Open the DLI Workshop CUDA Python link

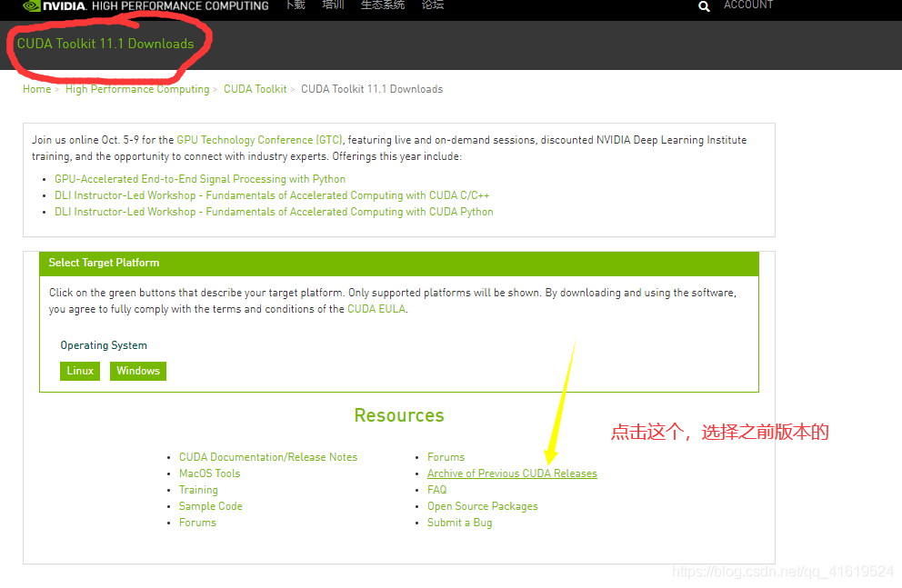point(274,212)
